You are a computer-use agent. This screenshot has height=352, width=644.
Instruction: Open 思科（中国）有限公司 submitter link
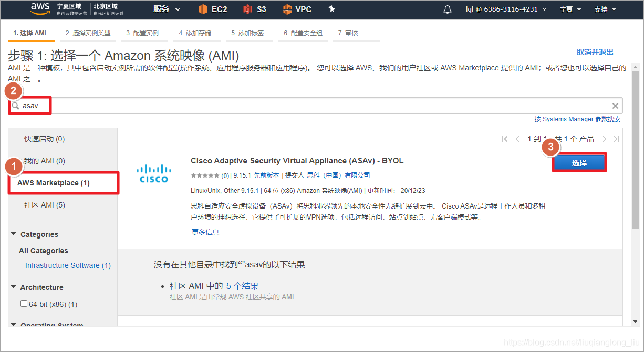click(338, 175)
